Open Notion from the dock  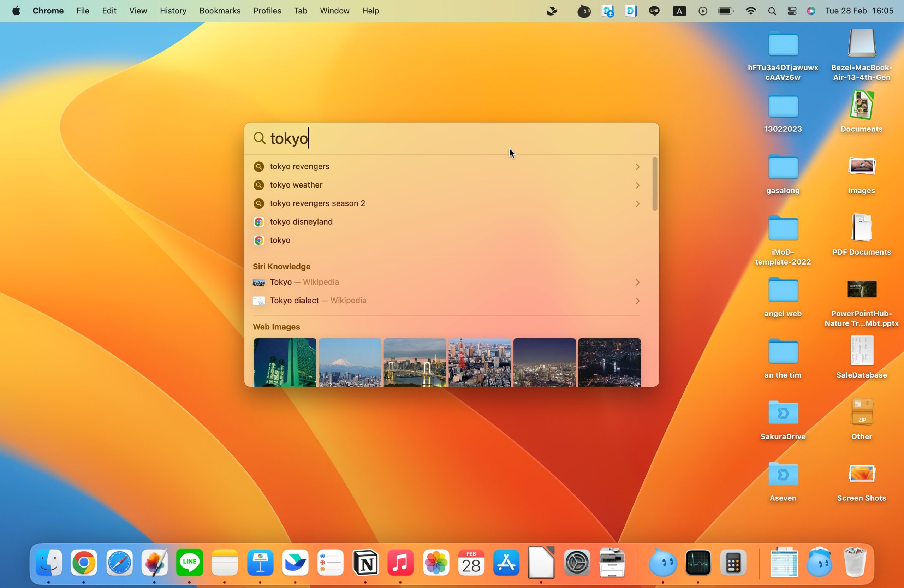pos(365,563)
